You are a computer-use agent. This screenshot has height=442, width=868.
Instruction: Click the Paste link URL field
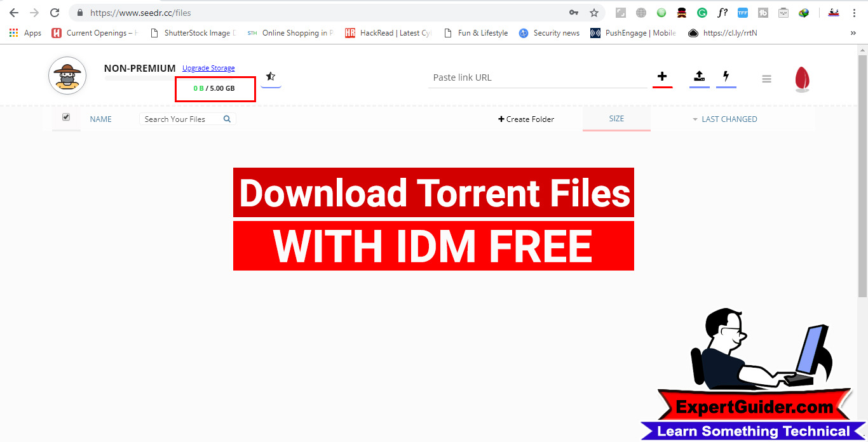pos(538,77)
